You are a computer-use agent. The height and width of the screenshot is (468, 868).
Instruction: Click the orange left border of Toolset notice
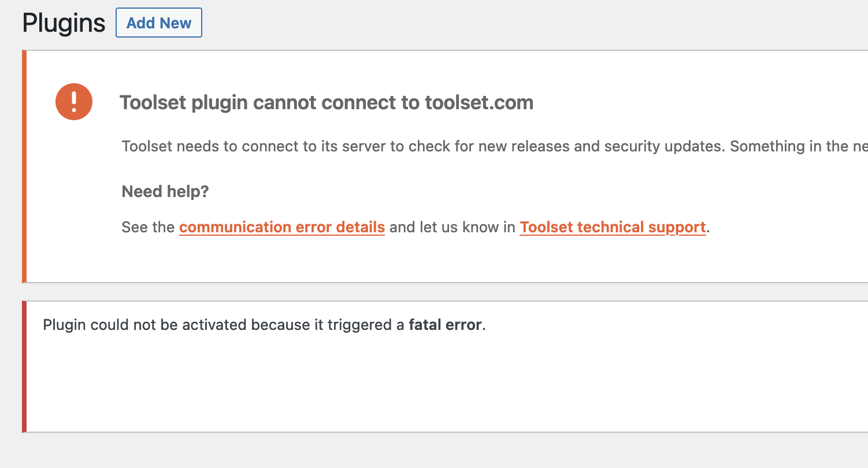coord(24,166)
